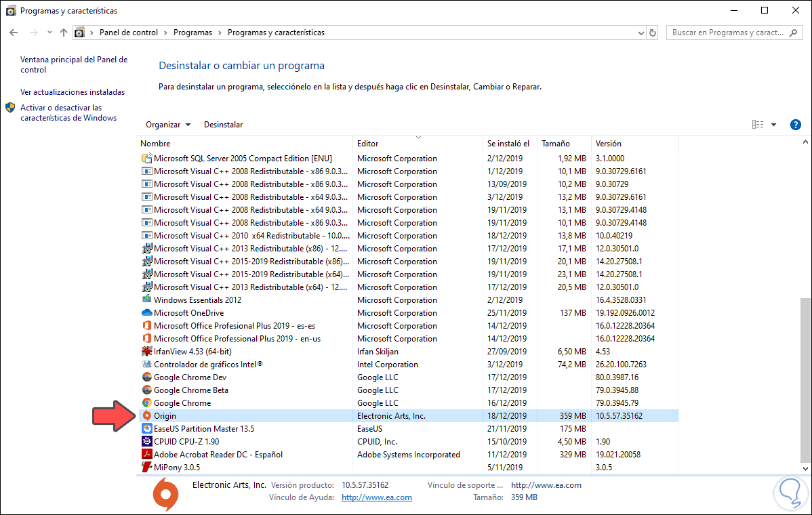Open Activar o desactivar características de Windows
This screenshot has width=812, height=515.
[x=68, y=113]
